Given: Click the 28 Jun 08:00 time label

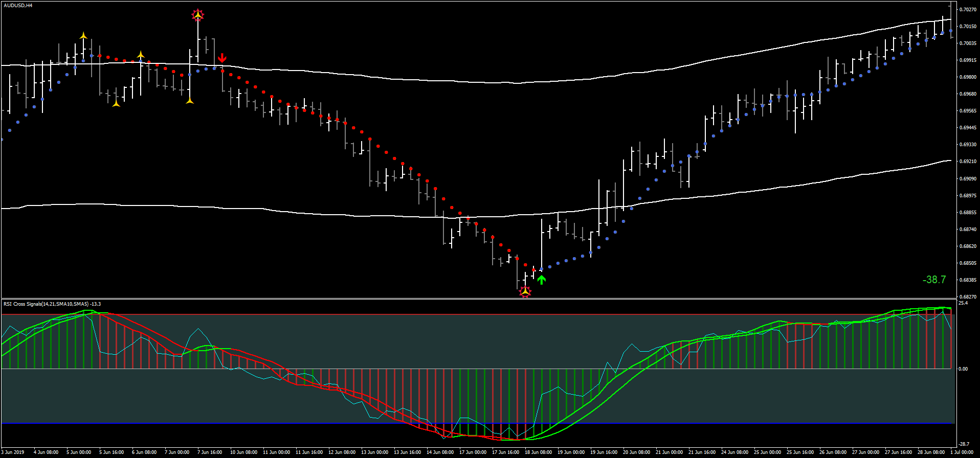Looking at the screenshot, I should coord(931,452).
